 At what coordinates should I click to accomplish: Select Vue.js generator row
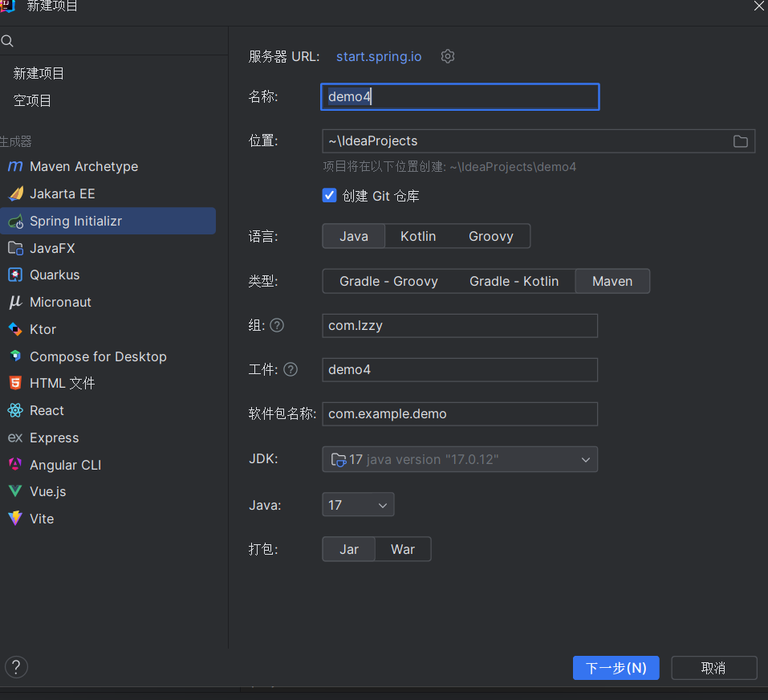[108, 491]
